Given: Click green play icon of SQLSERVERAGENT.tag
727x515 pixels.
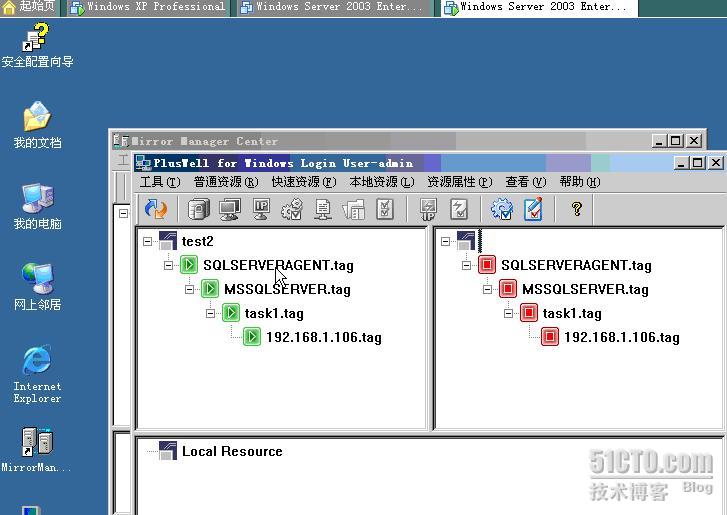Looking at the screenshot, I should click(x=189, y=265).
